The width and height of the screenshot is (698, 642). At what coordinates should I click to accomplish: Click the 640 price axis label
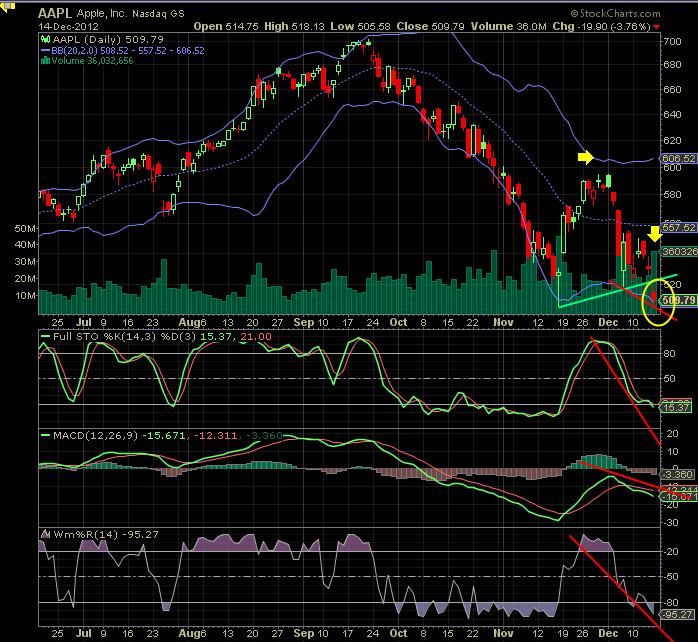(x=672, y=114)
